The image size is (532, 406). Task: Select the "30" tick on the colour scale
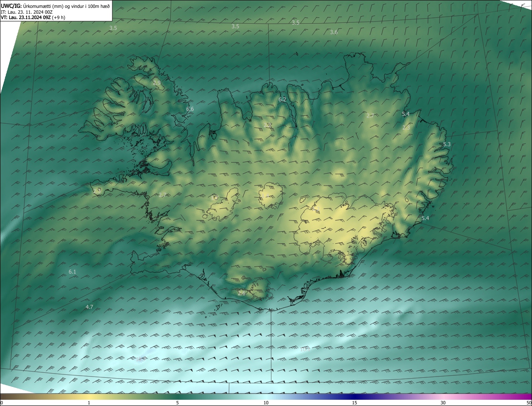click(x=443, y=403)
